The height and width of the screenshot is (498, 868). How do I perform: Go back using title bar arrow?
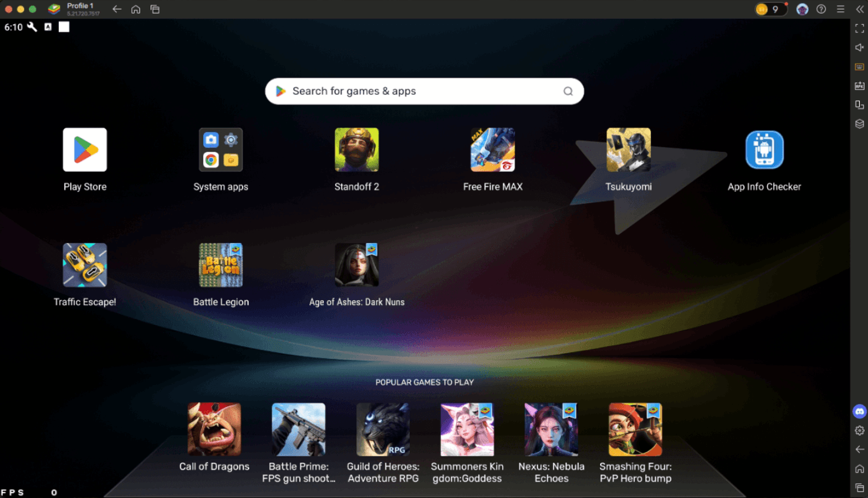point(117,9)
